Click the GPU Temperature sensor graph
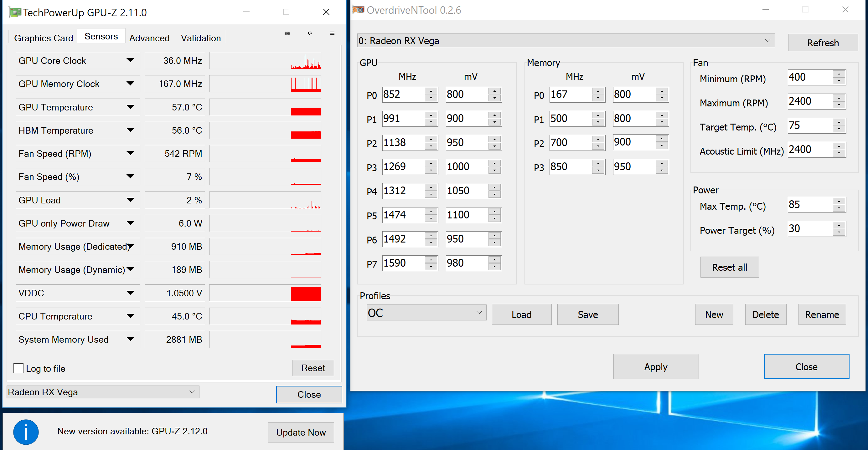 [265, 107]
